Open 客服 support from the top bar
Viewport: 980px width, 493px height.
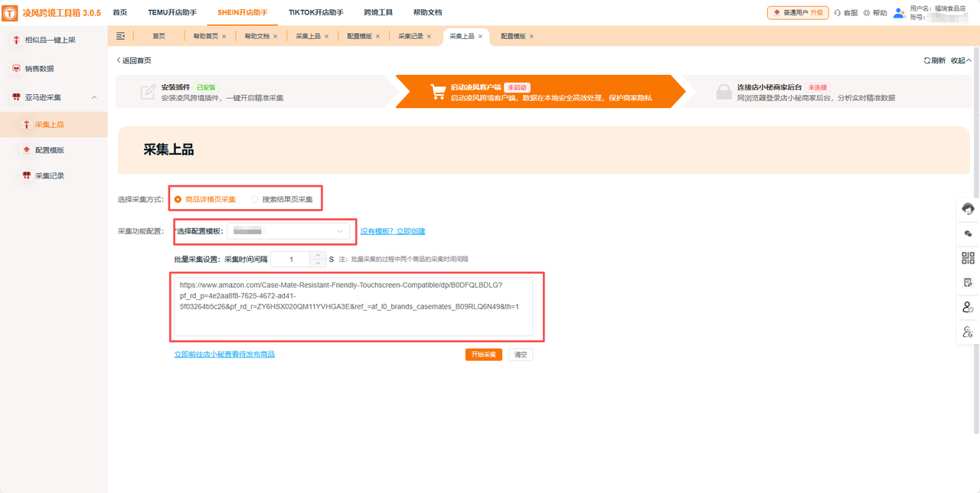pyautogui.click(x=850, y=12)
